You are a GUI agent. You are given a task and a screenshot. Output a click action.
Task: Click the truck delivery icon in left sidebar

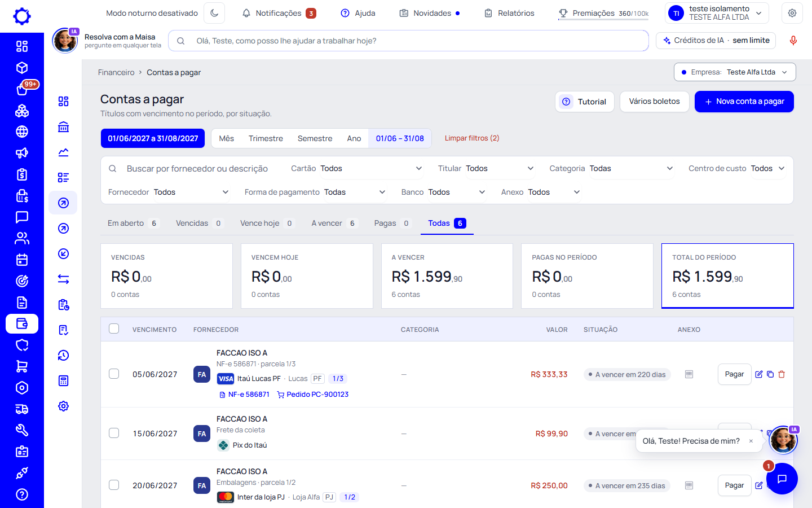click(22, 409)
